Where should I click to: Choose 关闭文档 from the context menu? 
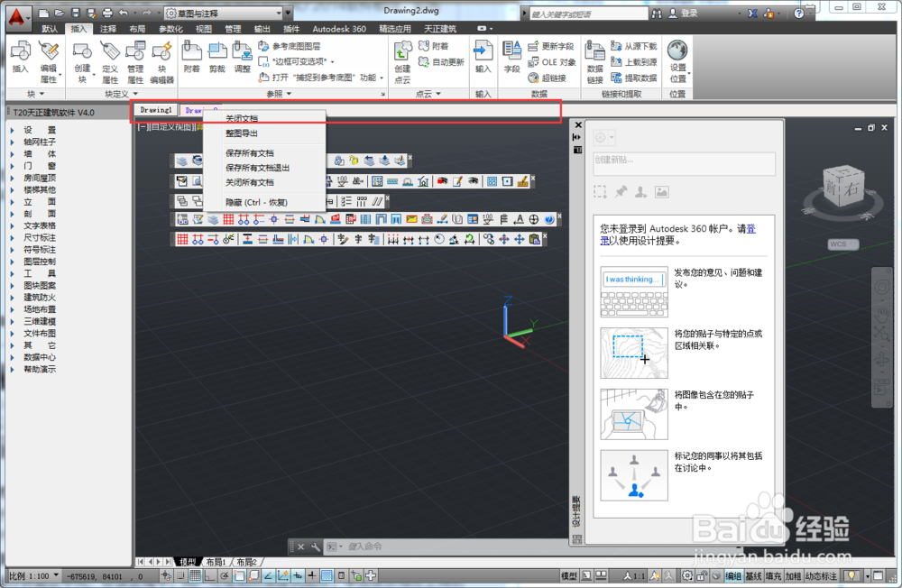(x=241, y=118)
